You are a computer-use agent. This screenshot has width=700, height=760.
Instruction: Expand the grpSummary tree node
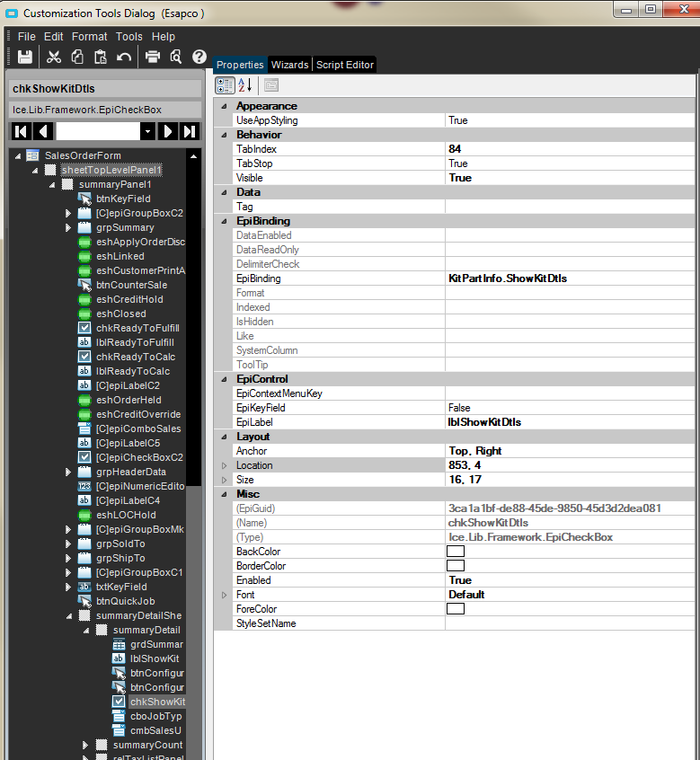(x=68, y=227)
